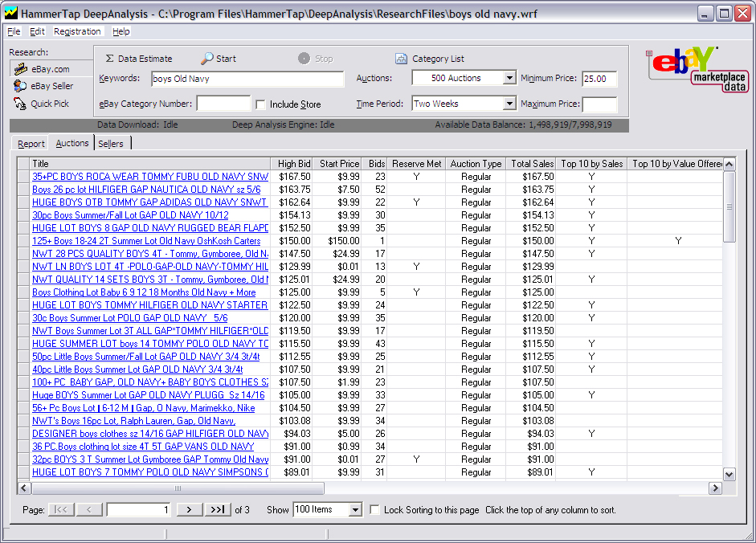Image resolution: width=756 pixels, height=543 pixels.
Task: Check Lock Sorting to this page
Action: [374, 510]
